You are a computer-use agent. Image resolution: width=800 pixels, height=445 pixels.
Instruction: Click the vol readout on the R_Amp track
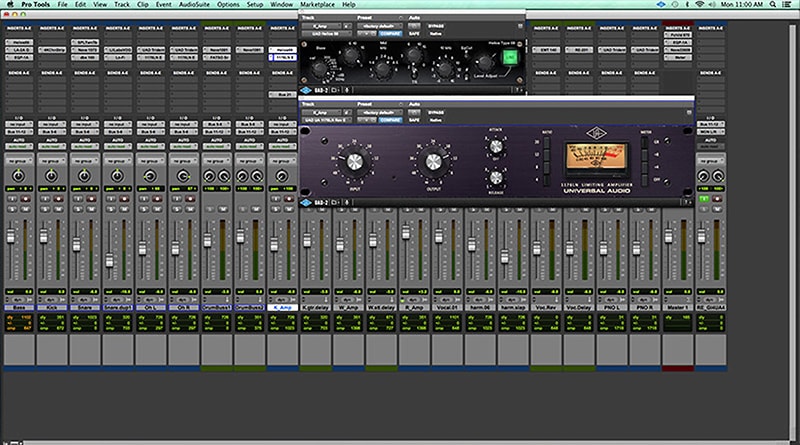pyautogui.click(x=414, y=291)
